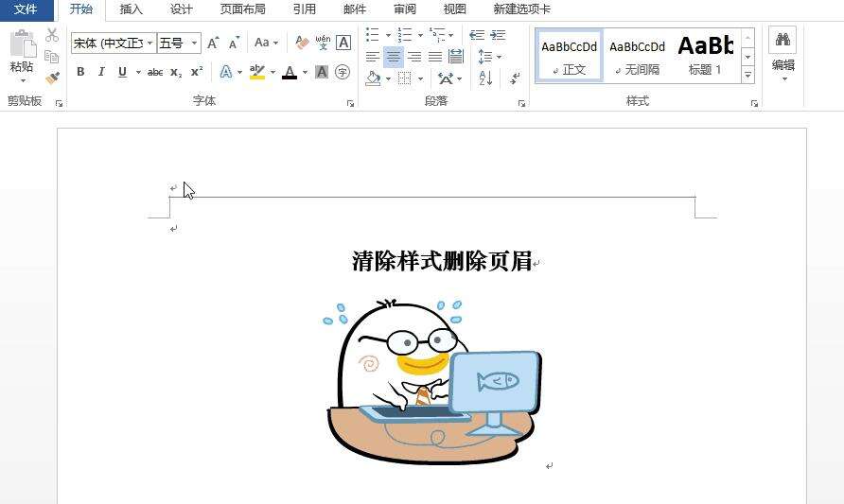Open the font color dropdown arrow

tap(305, 72)
